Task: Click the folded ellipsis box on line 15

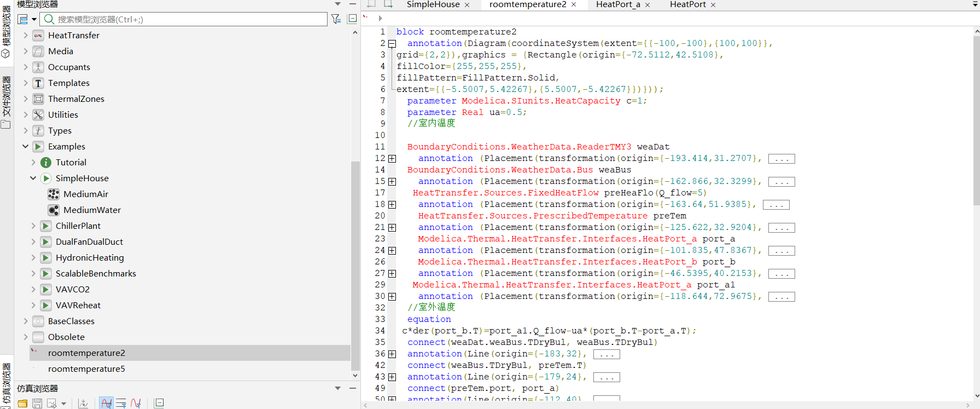Action: click(781, 182)
